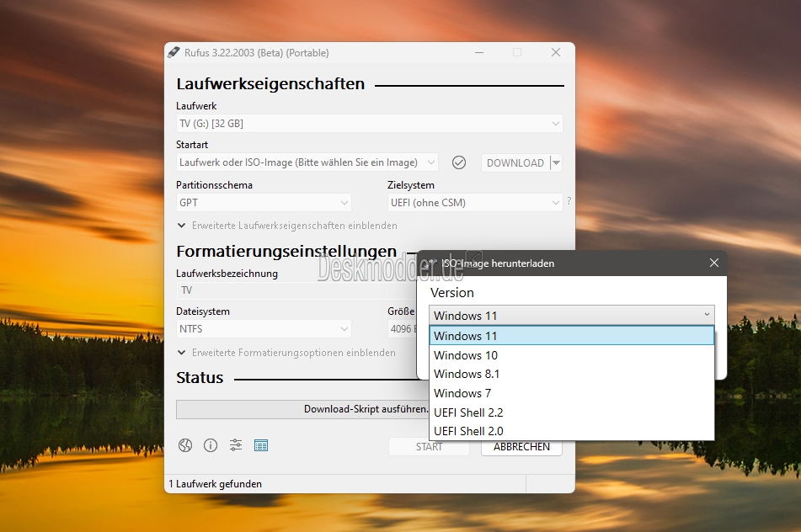The height and width of the screenshot is (532, 801).
Task: Open the DOWNLOAD split button arrow
Action: 556,162
